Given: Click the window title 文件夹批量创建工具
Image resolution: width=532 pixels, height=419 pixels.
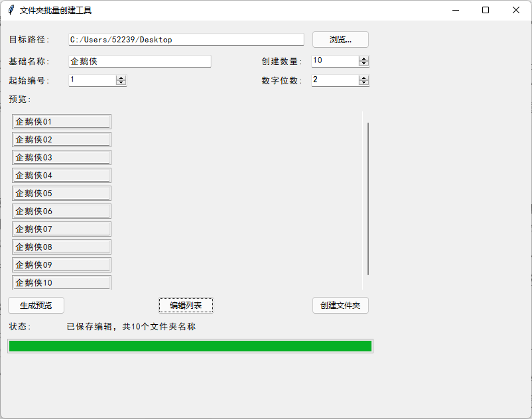Looking at the screenshot, I should coord(56,11).
